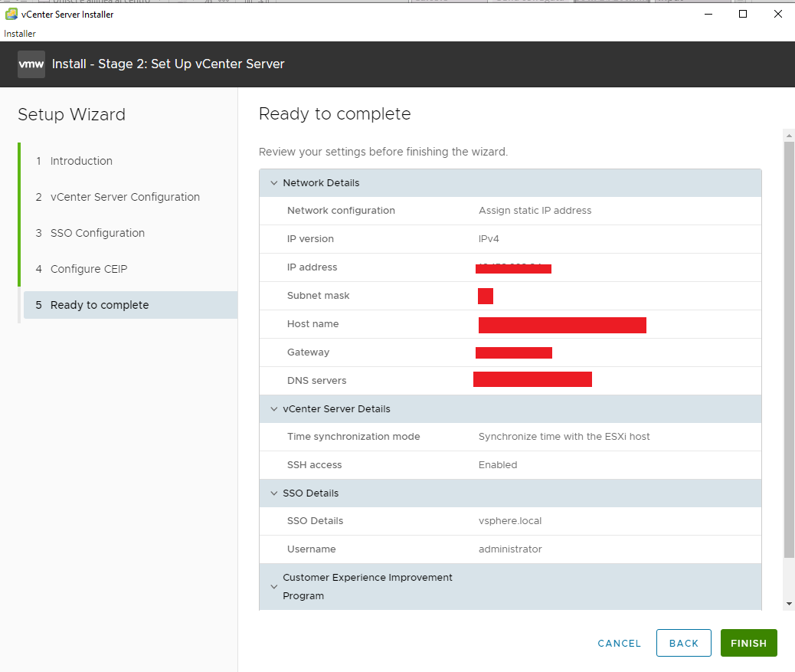The image size is (795, 672).
Task: Click the 'Ready to complete' page heading
Action: pyautogui.click(x=335, y=114)
